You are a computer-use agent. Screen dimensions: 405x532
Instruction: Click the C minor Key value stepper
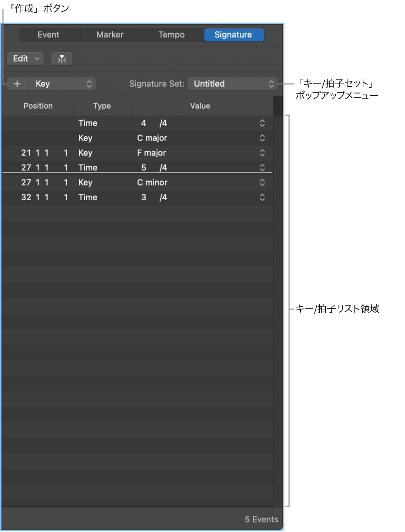(x=262, y=182)
